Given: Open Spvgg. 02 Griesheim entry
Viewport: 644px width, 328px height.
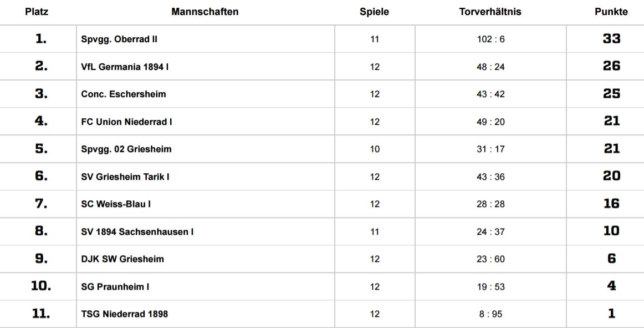Looking at the screenshot, I should coord(126,149).
